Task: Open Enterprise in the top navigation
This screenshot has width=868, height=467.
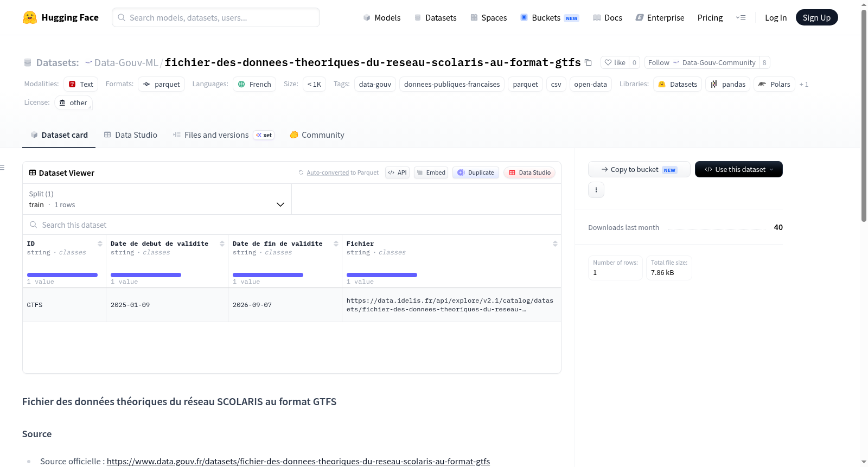Action: [660, 17]
